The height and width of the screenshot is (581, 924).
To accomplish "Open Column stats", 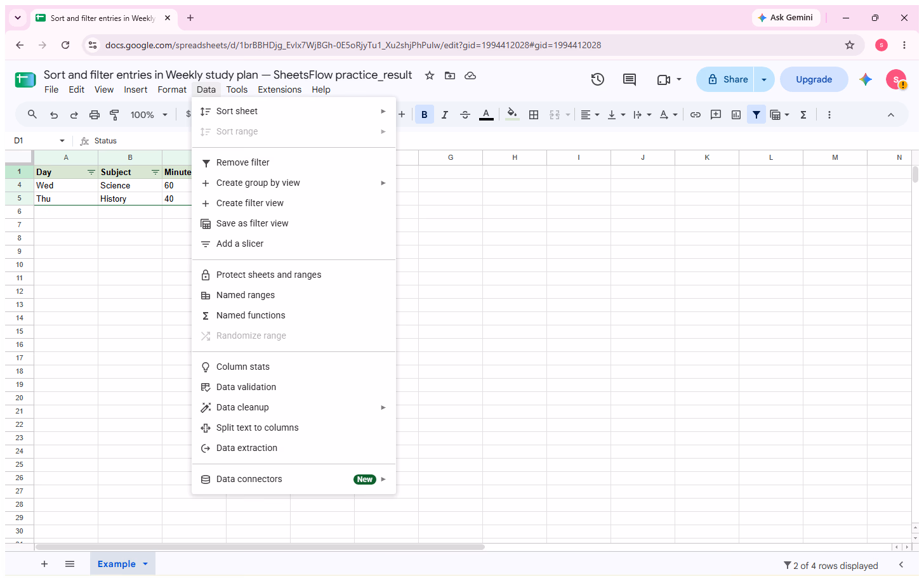I will [293, 367].
